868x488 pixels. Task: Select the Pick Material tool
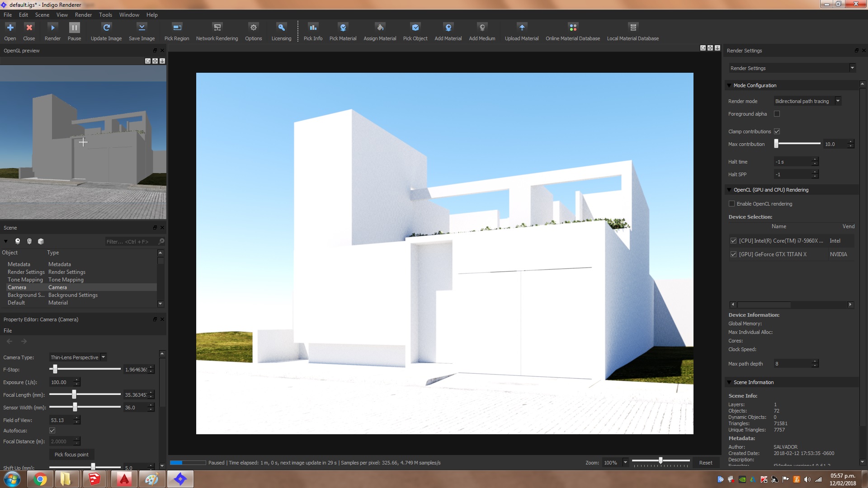[x=343, y=28]
